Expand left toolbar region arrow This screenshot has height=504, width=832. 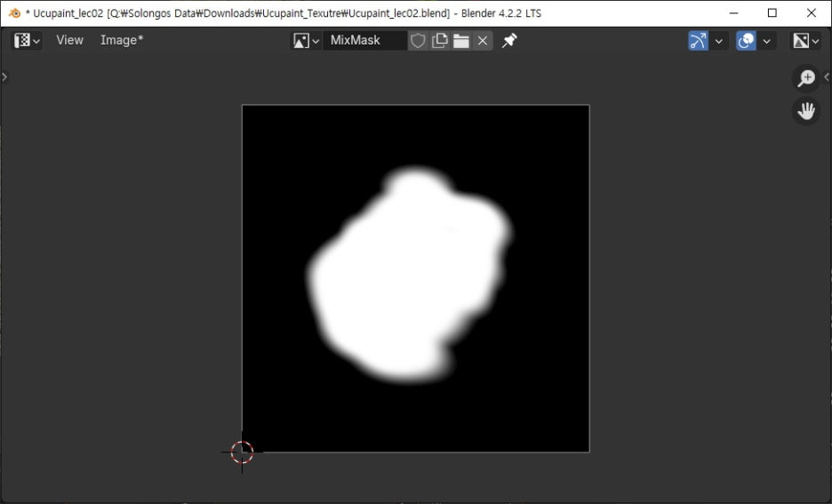[x=4, y=77]
